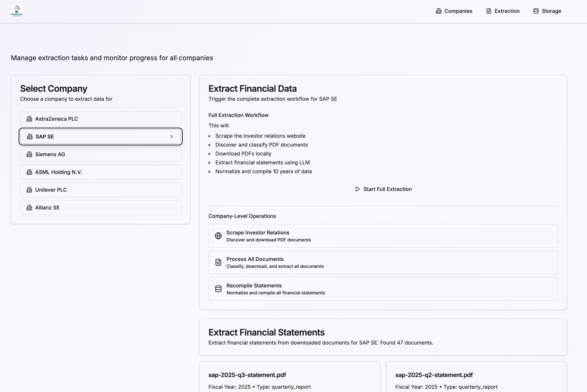Click the database icon beside Recompile Statements
The width and height of the screenshot is (587, 392).
[218, 289]
